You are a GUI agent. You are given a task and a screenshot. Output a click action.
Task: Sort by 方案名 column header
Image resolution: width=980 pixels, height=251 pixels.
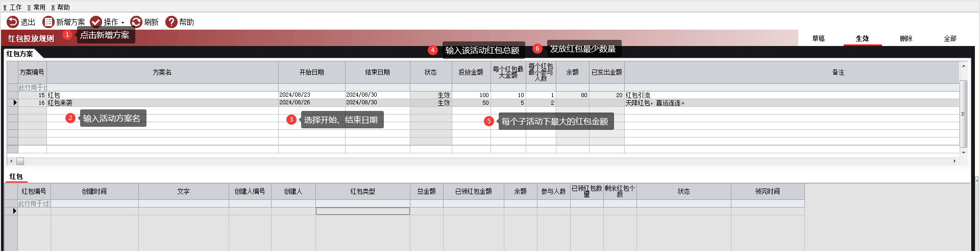tap(162, 72)
